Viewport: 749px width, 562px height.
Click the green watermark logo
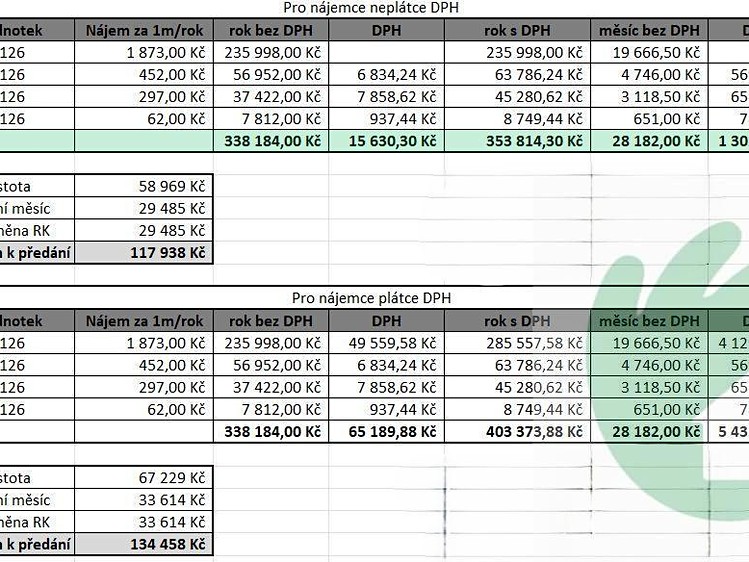(x=671, y=370)
